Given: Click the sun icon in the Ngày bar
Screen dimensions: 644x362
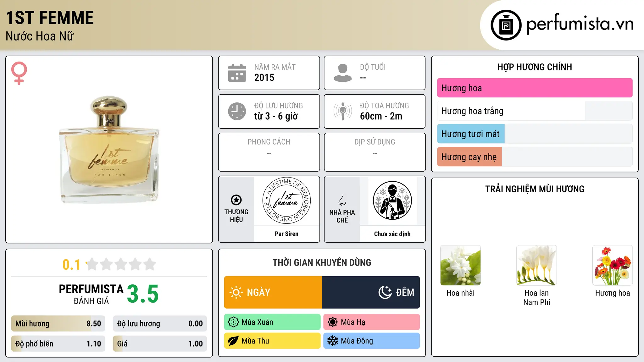Looking at the screenshot, I should tap(236, 292).
